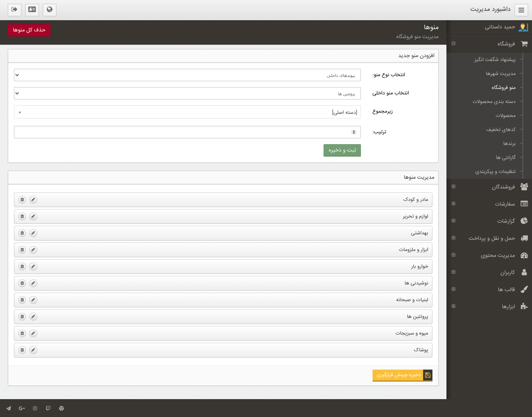This screenshot has height=417, width=532.
Task: Click the globe icon in top toolbar
Action: coord(49,10)
